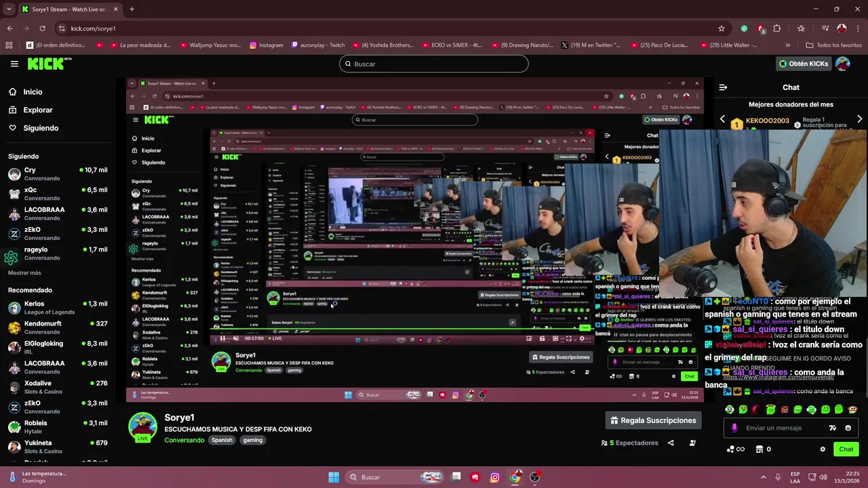Open Kerios League of Legends channel
Viewport: 868px width, 488px height.
point(58,308)
